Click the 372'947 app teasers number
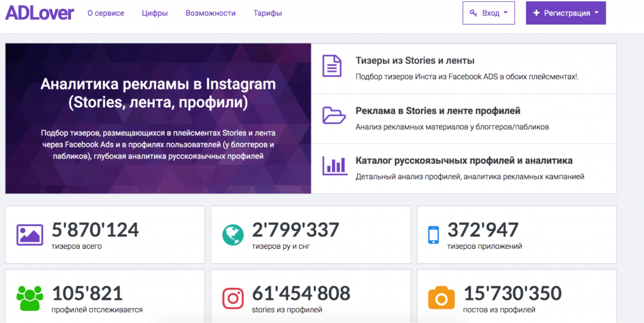 pos(483,230)
